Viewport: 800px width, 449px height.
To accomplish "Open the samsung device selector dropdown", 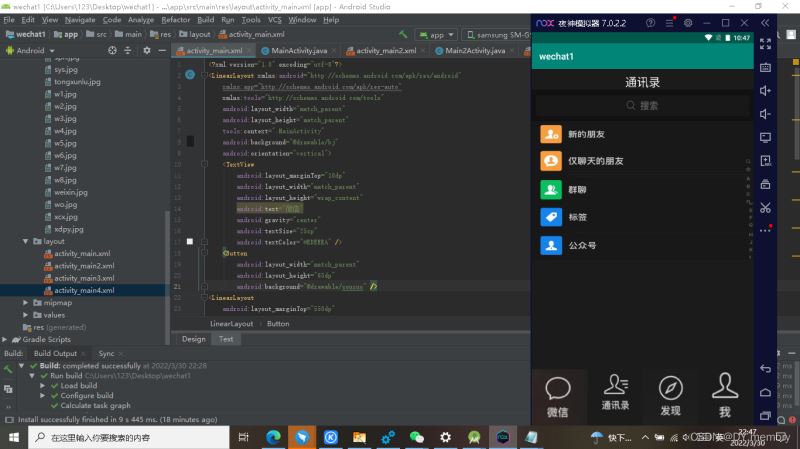I will 497,35.
